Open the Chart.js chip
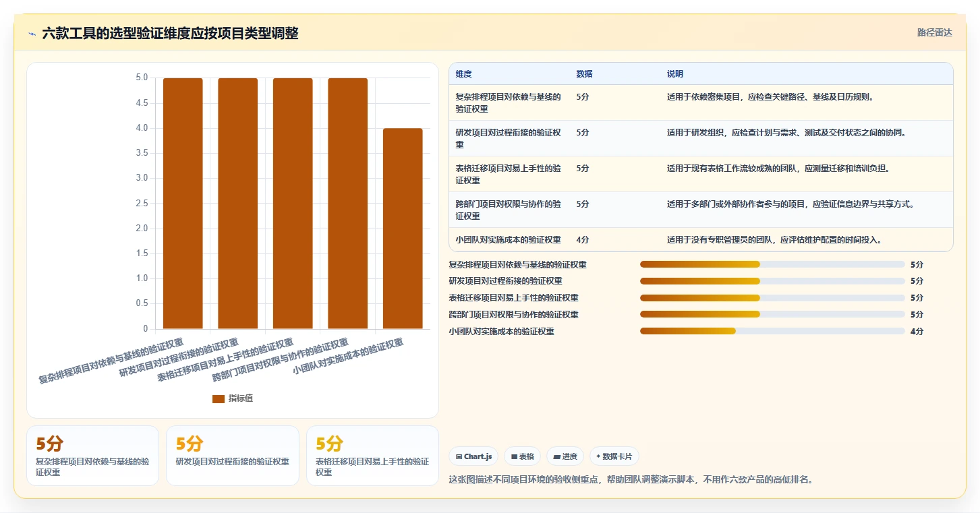Screen dimensions: 980x513 pos(473,456)
